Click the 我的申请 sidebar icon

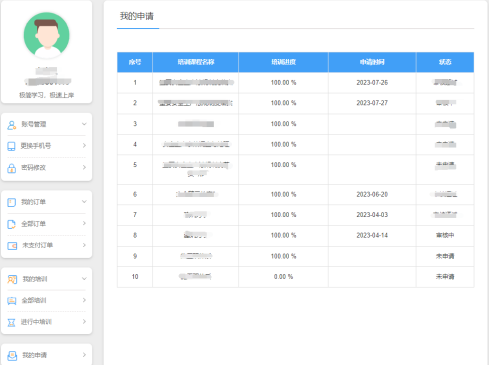tap(12, 356)
